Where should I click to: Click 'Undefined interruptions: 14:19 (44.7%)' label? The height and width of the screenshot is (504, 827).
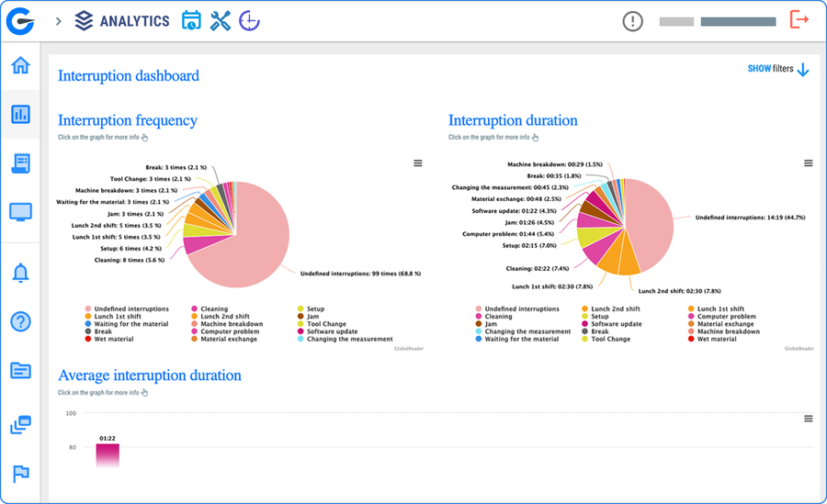click(750, 218)
